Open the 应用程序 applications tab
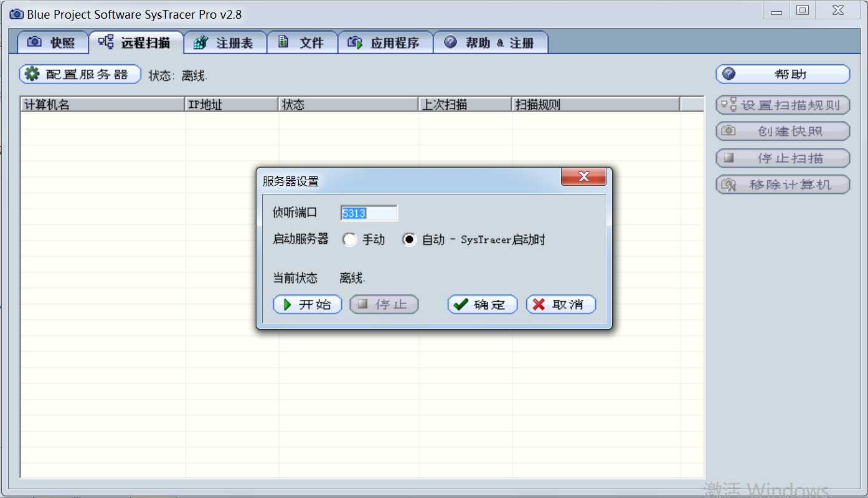Viewport: 868px width, 498px height. click(385, 42)
